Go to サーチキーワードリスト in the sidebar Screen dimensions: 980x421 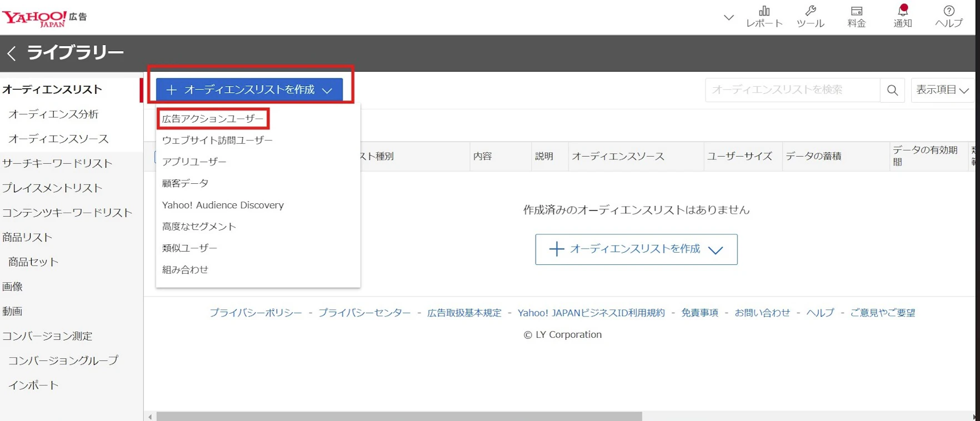(x=57, y=163)
